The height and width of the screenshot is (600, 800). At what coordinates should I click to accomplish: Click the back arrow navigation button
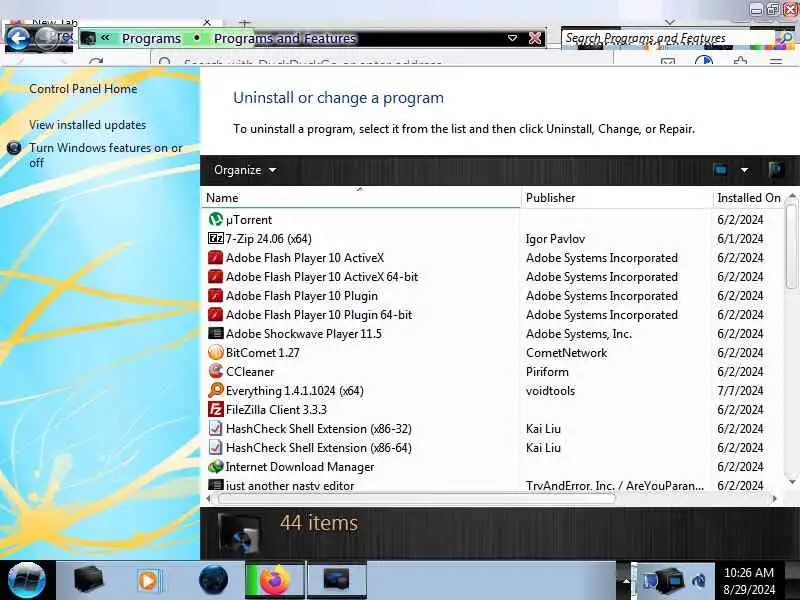coord(18,38)
